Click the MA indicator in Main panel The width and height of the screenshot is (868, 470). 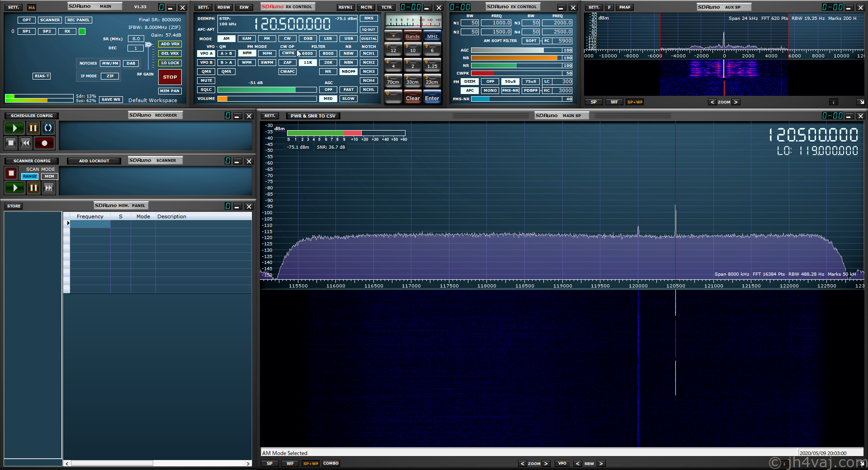[x=31, y=8]
